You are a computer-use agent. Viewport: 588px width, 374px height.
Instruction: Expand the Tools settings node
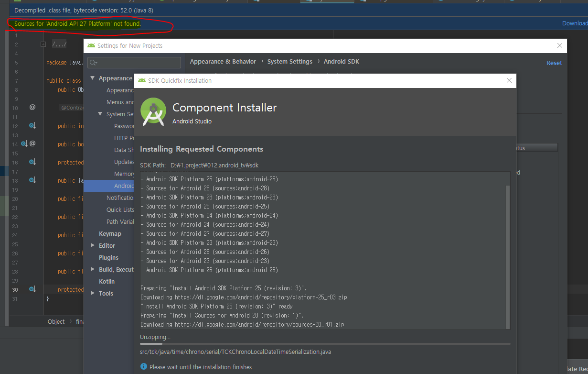[93, 293]
